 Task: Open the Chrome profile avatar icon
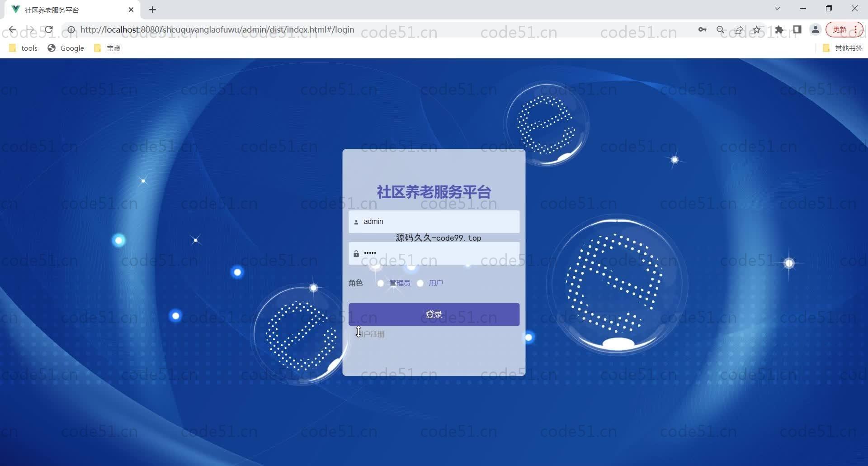[816, 30]
